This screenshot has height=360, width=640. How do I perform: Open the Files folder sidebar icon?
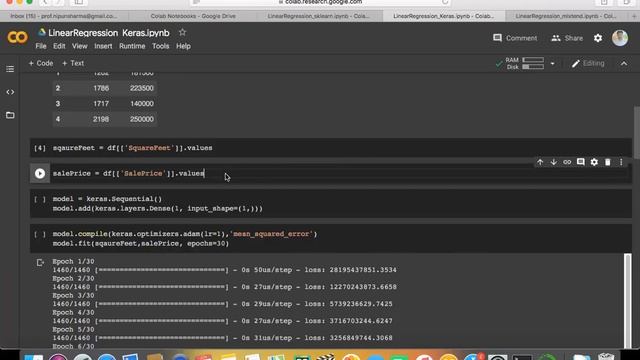(x=10, y=115)
